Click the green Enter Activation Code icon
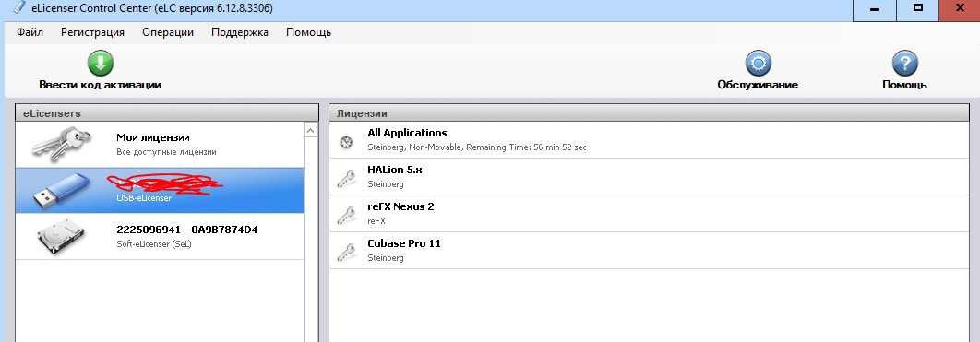Image resolution: width=980 pixels, height=342 pixels. (100, 63)
